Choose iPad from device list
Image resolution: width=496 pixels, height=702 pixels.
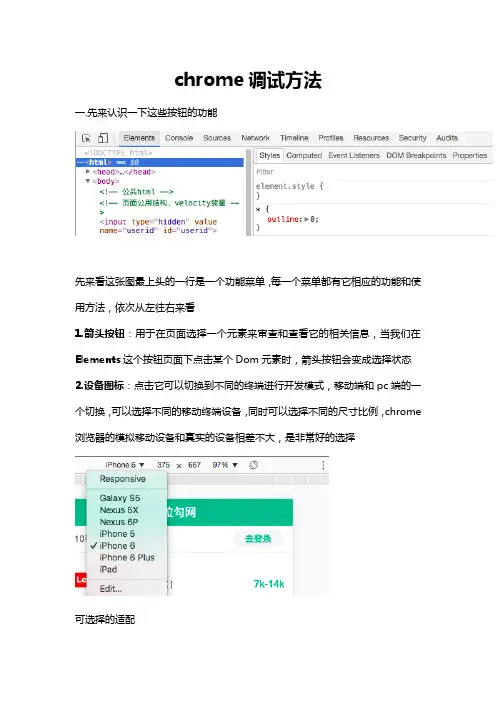point(108,569)
